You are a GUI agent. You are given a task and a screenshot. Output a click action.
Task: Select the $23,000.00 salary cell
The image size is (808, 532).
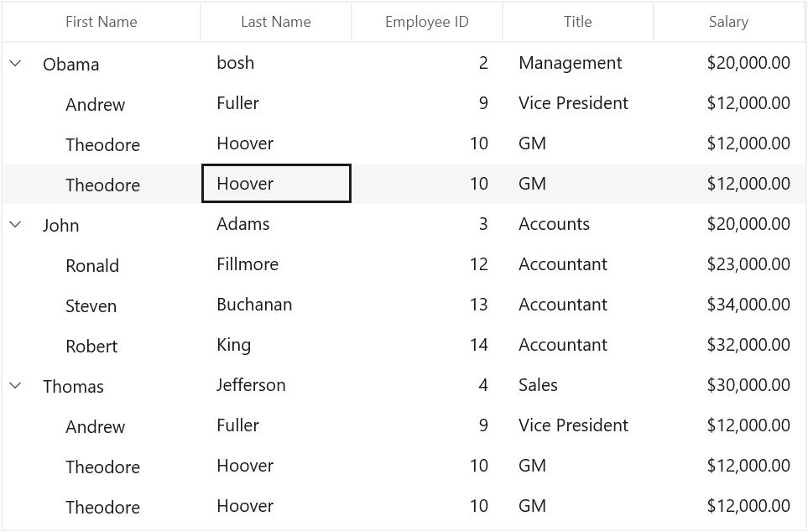click(728, 264)
